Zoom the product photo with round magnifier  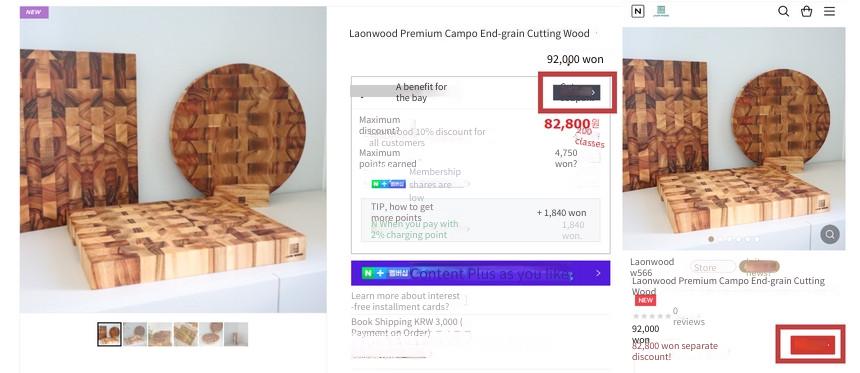(830, 235)
